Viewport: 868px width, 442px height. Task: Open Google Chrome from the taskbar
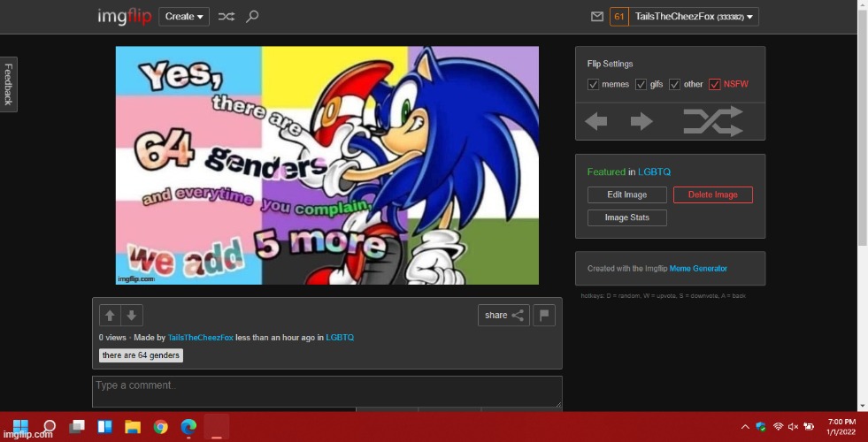160,426
